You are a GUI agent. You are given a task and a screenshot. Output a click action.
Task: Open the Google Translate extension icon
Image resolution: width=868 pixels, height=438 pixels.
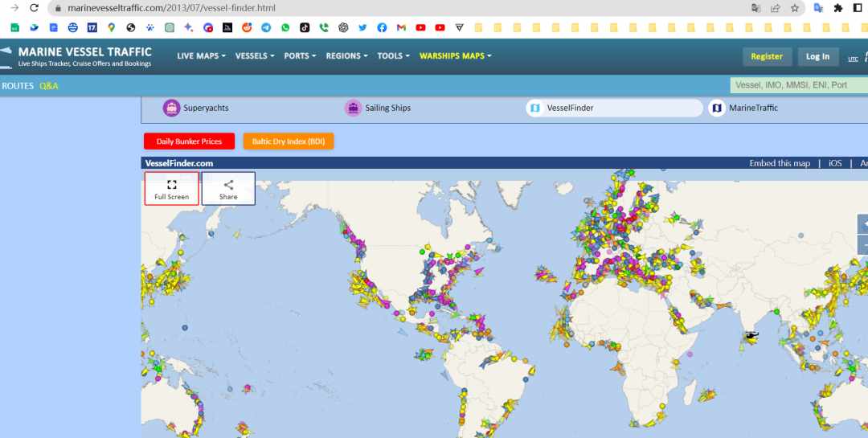click(x=818, y=8)
